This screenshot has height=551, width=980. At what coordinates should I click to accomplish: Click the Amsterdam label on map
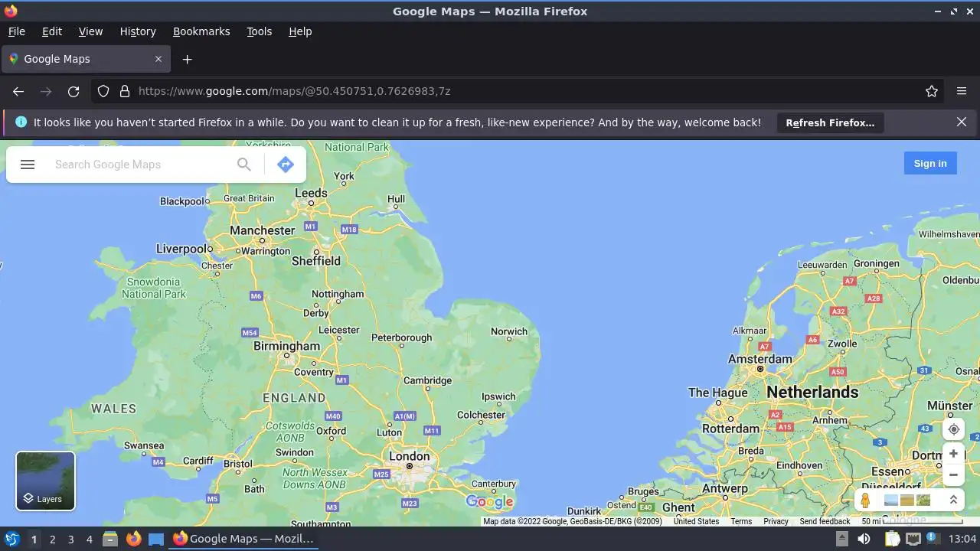click(x=760, y=359)
